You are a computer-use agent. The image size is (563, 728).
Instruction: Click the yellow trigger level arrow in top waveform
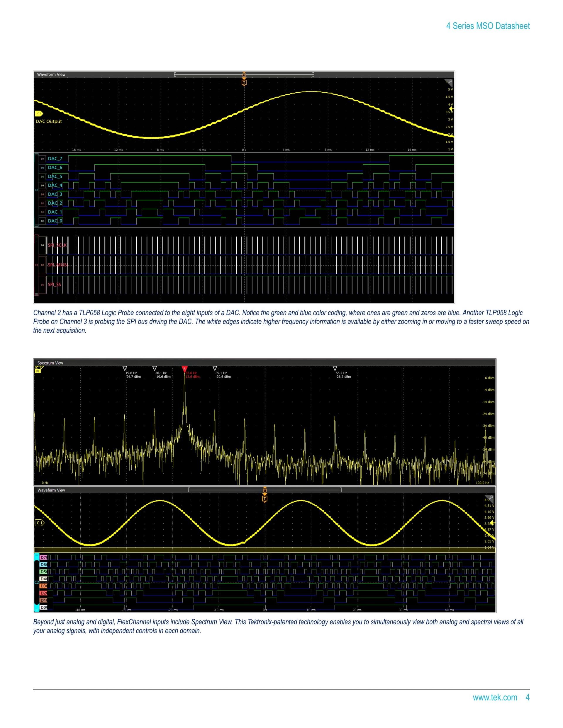452,109
